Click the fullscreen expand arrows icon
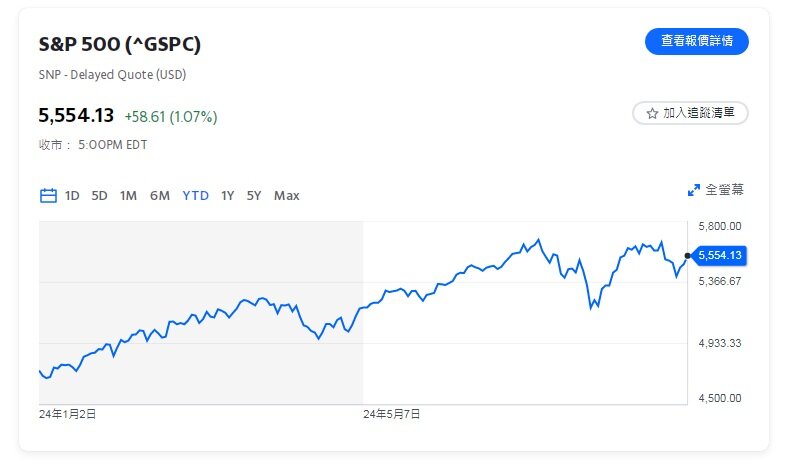Screen dimensions: 789x472 click(693, 190)
